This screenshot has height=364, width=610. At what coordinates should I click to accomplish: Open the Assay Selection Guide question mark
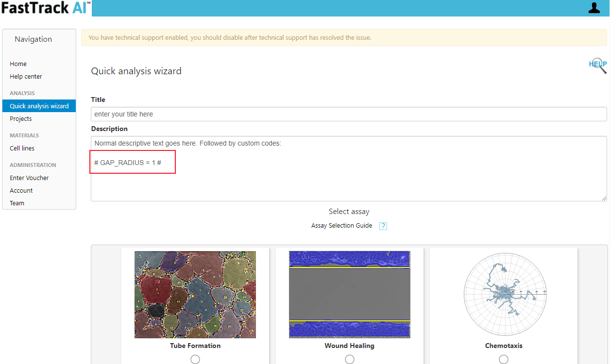pos(383,226)
